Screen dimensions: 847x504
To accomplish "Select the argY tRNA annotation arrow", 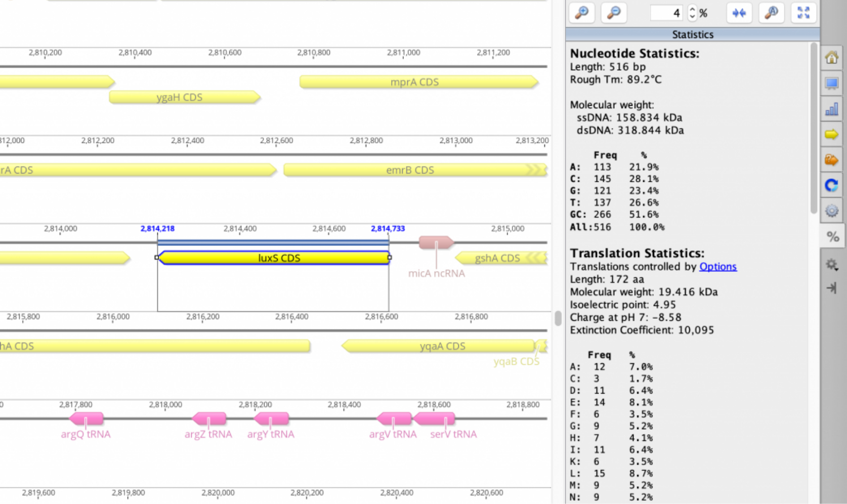I will pyautogui.click(x=271, y=418).
